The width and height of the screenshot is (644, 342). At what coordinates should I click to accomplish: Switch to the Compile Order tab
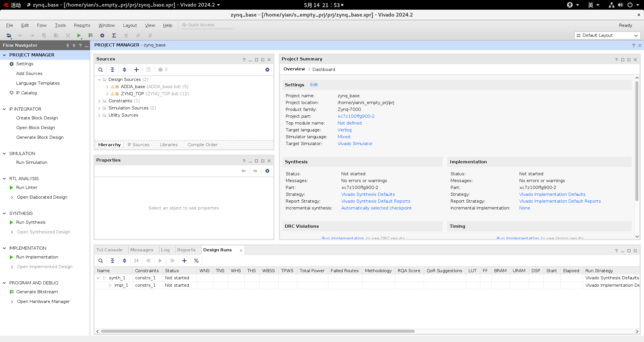click(x=202, y=145)
